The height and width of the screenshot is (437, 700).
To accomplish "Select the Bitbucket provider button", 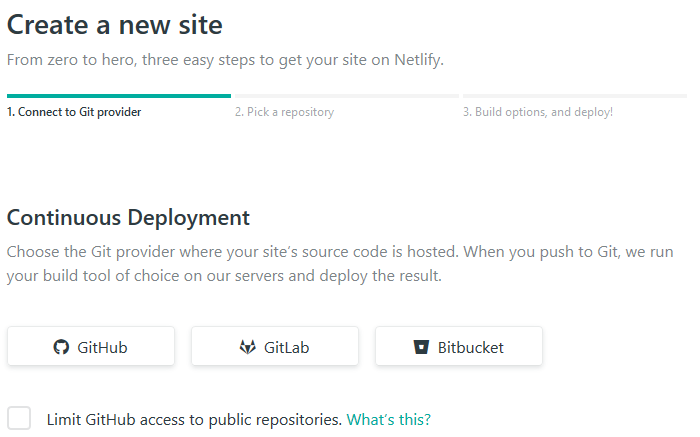I will pyautogui.click(x=458, y=346).
